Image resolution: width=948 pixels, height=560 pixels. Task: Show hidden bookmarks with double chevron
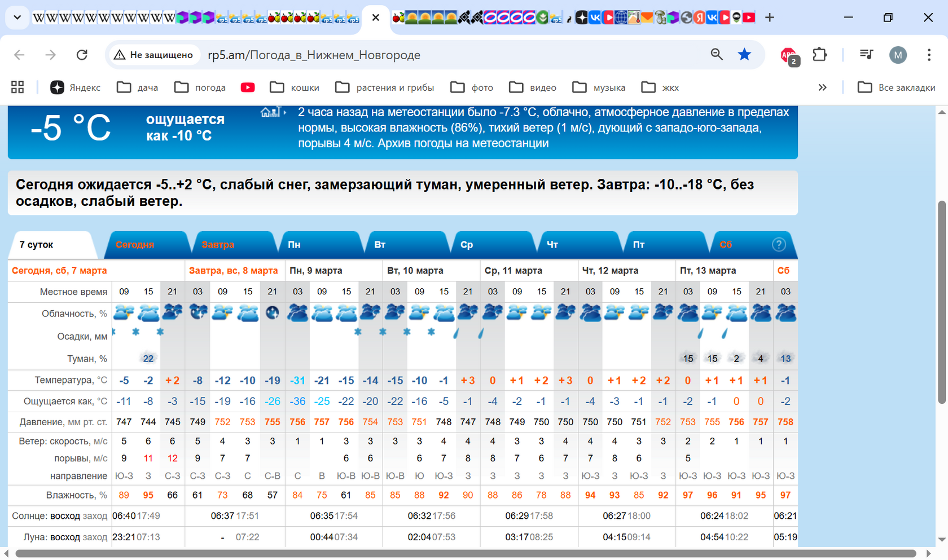coord(822,87)
